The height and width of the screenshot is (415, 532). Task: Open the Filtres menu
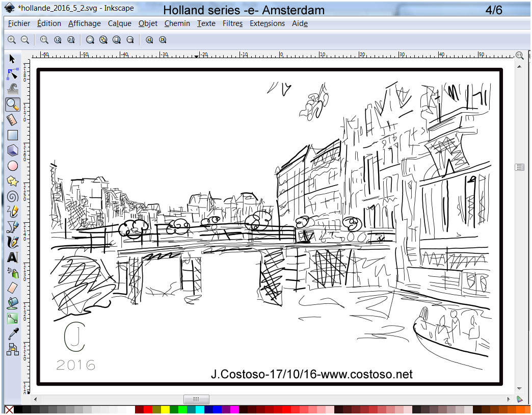[x=232, y=23]
